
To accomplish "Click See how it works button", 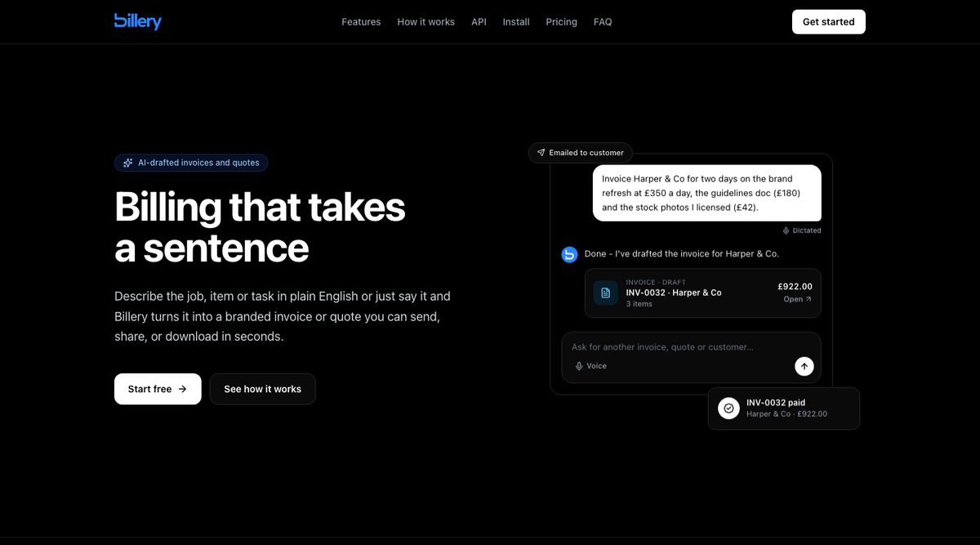I will click(x=262, y=389).
